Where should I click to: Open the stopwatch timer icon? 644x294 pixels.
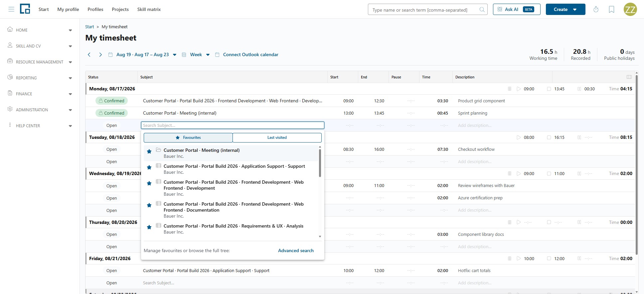[x=596, y=9]
